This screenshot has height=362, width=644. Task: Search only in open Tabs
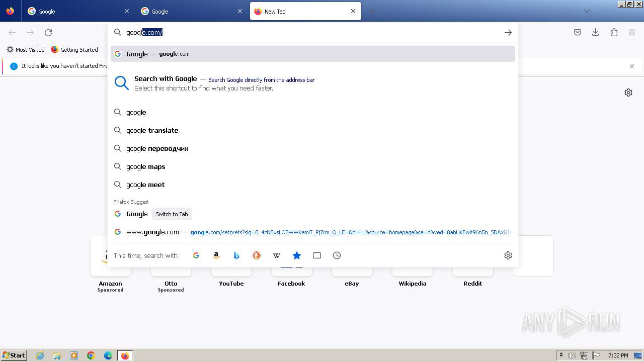tap(317, 255)
